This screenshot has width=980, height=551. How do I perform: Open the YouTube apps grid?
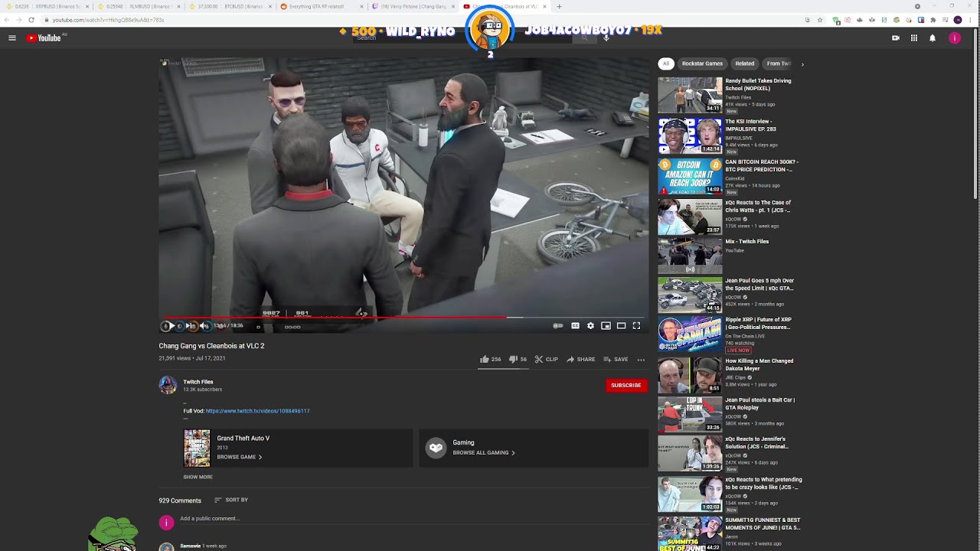914,37
